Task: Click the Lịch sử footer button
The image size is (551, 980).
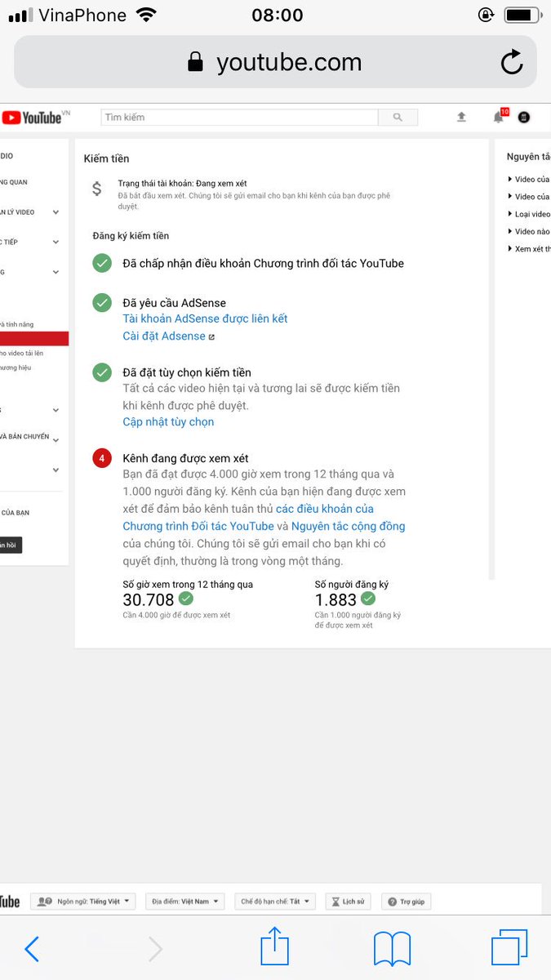Action: click(x=348, y=902)
